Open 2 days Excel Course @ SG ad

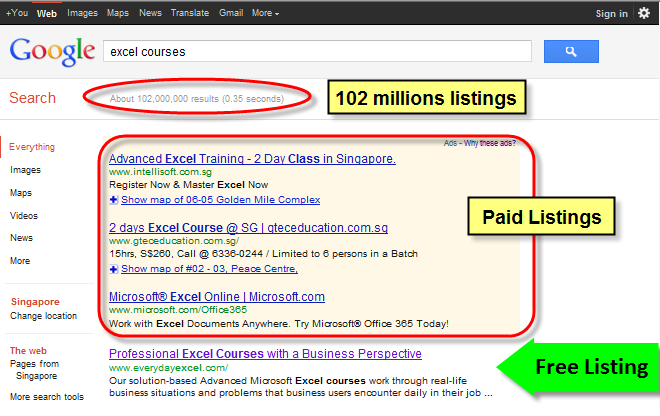pyautogui.click(x=248, y=228)
